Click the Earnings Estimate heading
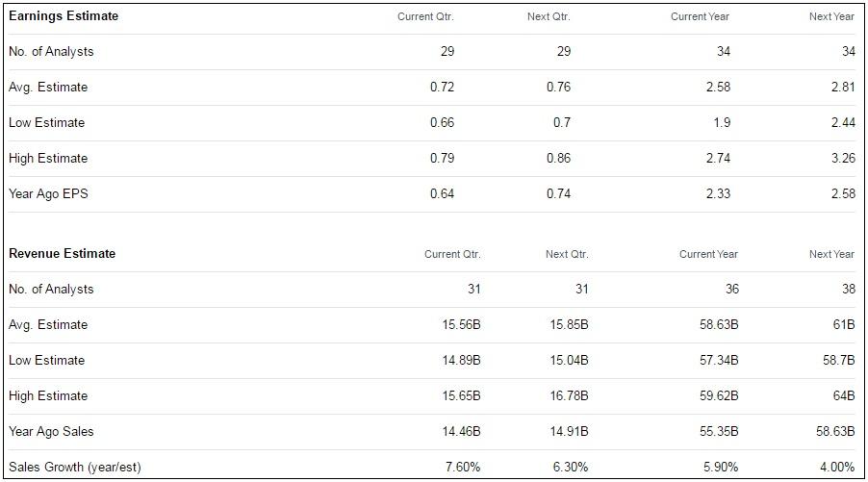Viewport: 868px width, 482px height. [x=64, y=16]
